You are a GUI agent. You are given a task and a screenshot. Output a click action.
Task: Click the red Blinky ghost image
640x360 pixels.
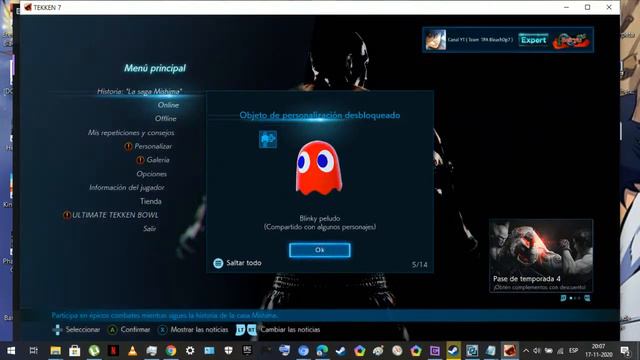click(x=319, y=168)
